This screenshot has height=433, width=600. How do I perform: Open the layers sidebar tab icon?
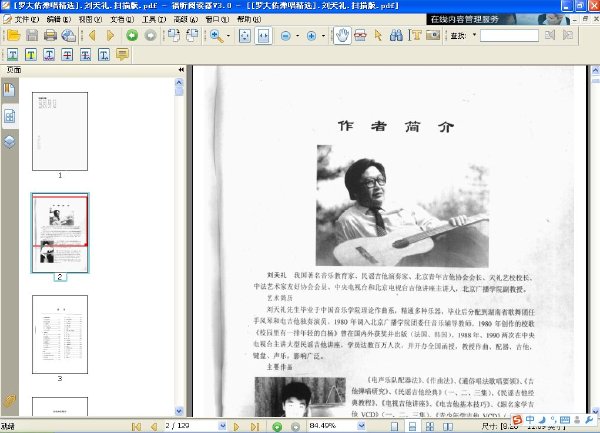pos(10,142)
